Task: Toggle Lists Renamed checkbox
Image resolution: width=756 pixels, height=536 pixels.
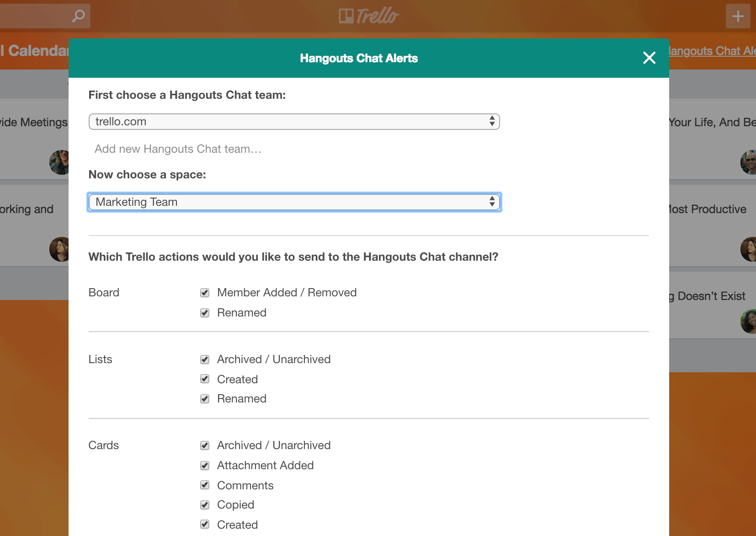Action: [x=205, y=399]
